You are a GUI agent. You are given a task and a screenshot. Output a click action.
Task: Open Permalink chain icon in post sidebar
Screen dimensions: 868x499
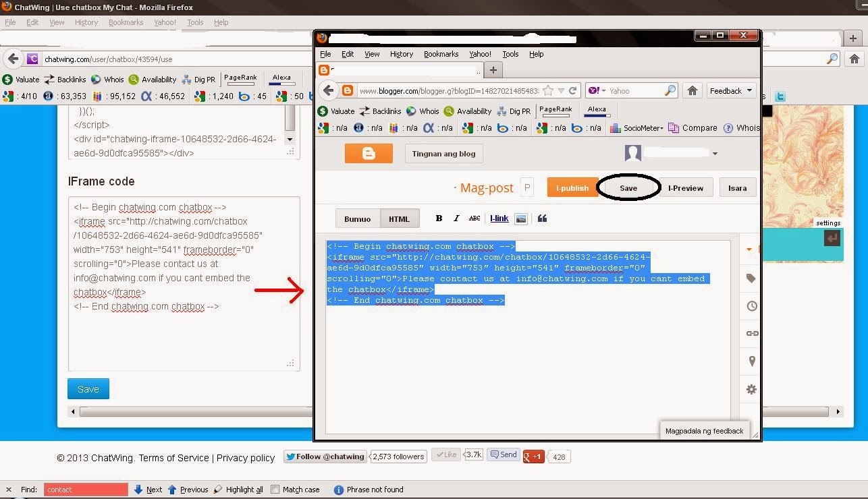752,333
